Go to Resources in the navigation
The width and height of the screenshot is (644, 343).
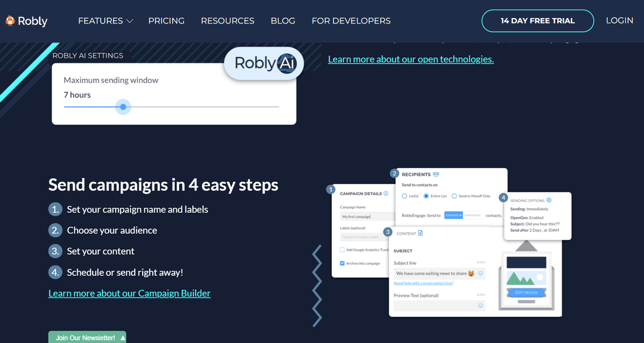click(x=227, y=21)
